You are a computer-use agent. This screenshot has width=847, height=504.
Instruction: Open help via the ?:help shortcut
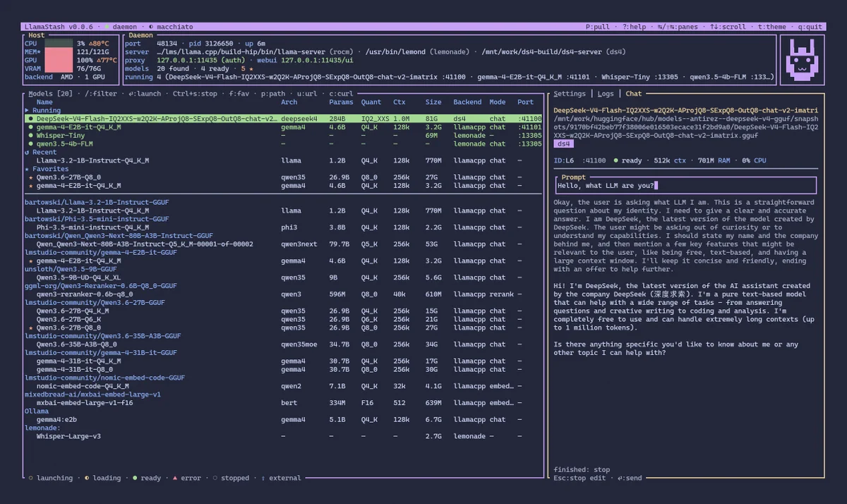(634, 27)
